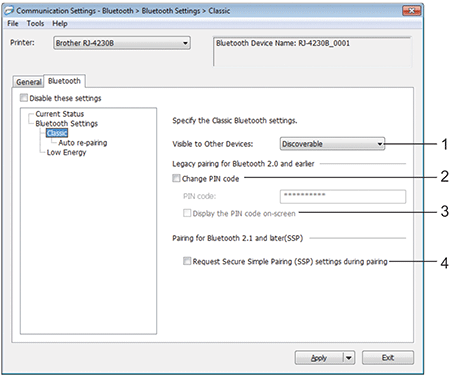Viewport: 450px width, 377px height.
Task: Click the Apply button
Action: [x=319, y=358]
